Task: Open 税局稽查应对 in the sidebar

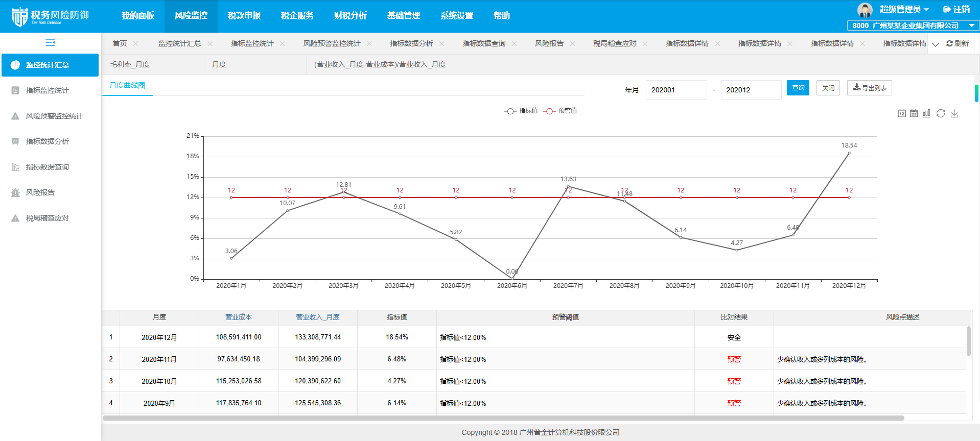Action: [x=50, y=218]
